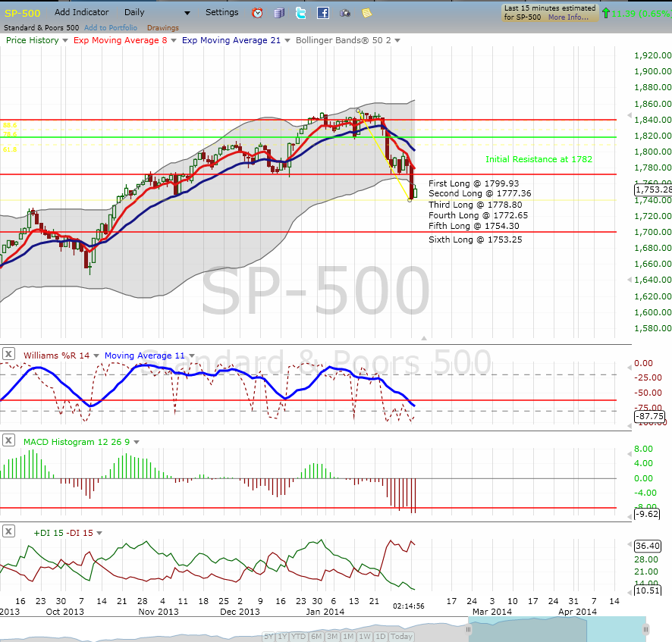Viewport: 672px width, 642px height.
Task: Click the 61.8 Fibonacci level label
Action: 10,149
